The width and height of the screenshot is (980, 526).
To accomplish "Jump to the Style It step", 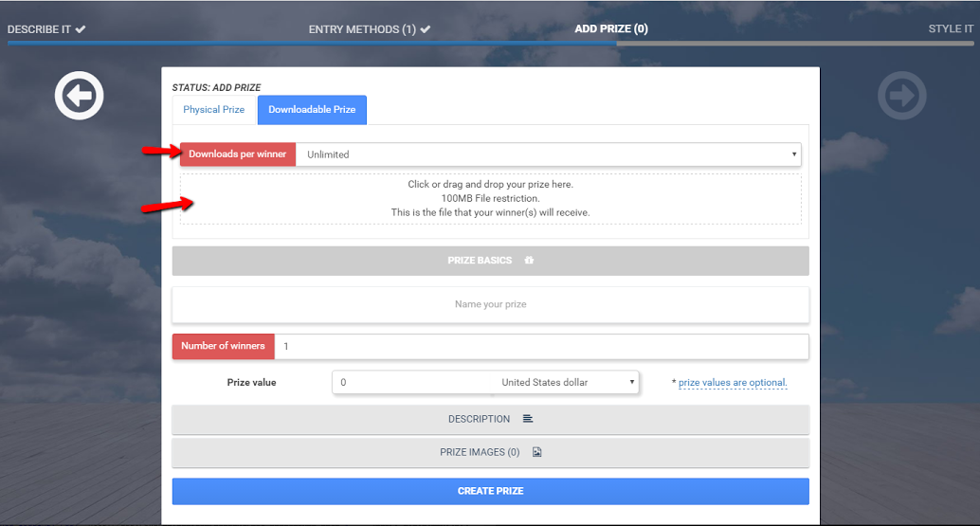I will pyautogui.click(x=951, y=28).
